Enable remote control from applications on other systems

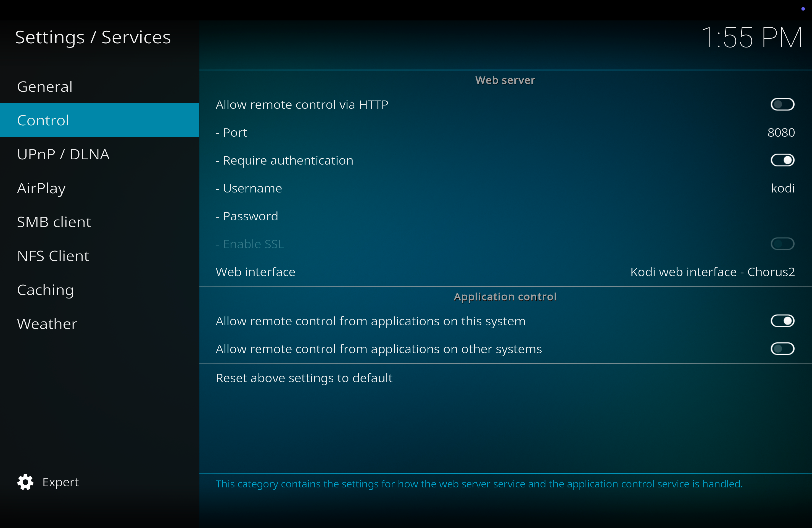point(782,349)
